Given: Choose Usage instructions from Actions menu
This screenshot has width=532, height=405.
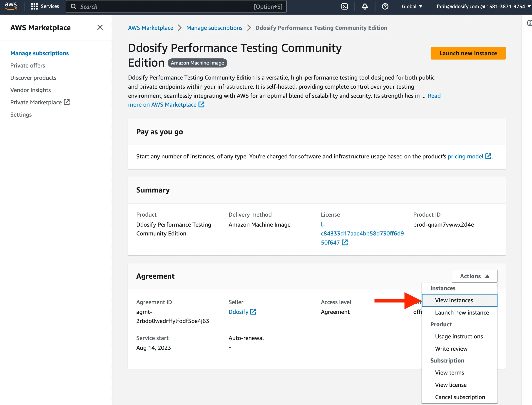Looking at the screenshot, I should click(460, 337).
